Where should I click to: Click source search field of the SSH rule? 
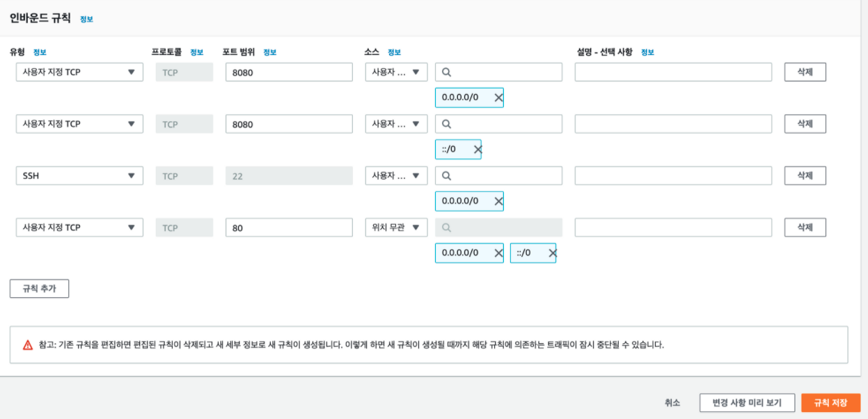tap(498, 175)
